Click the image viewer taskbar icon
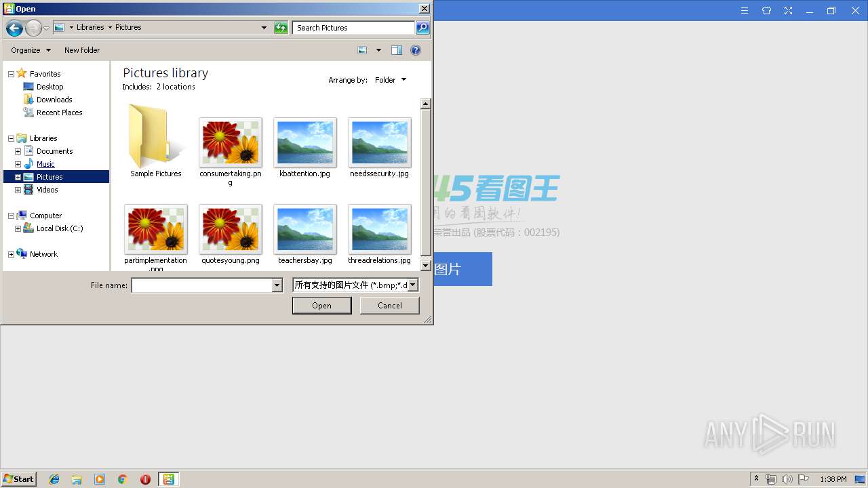 pos(168,479)
